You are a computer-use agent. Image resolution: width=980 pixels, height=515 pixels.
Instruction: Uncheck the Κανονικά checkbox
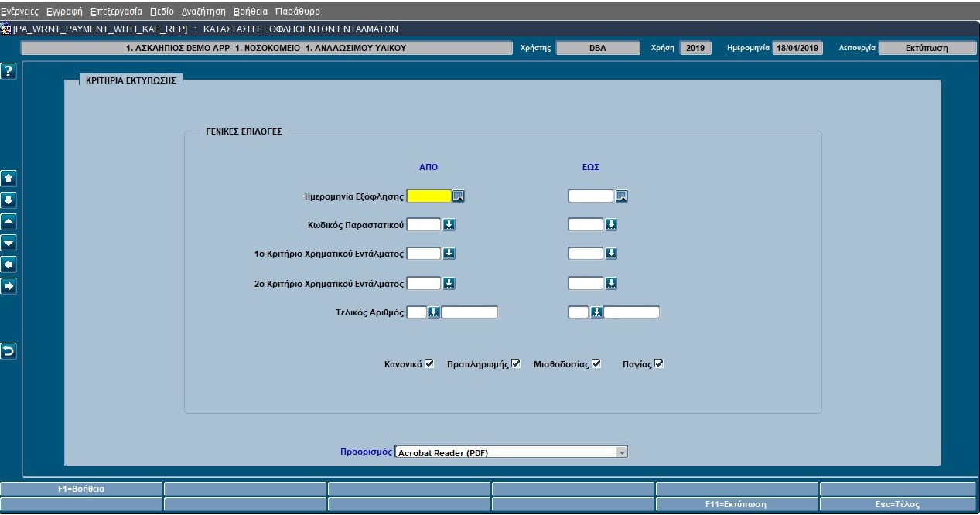[x=429, y=363]
